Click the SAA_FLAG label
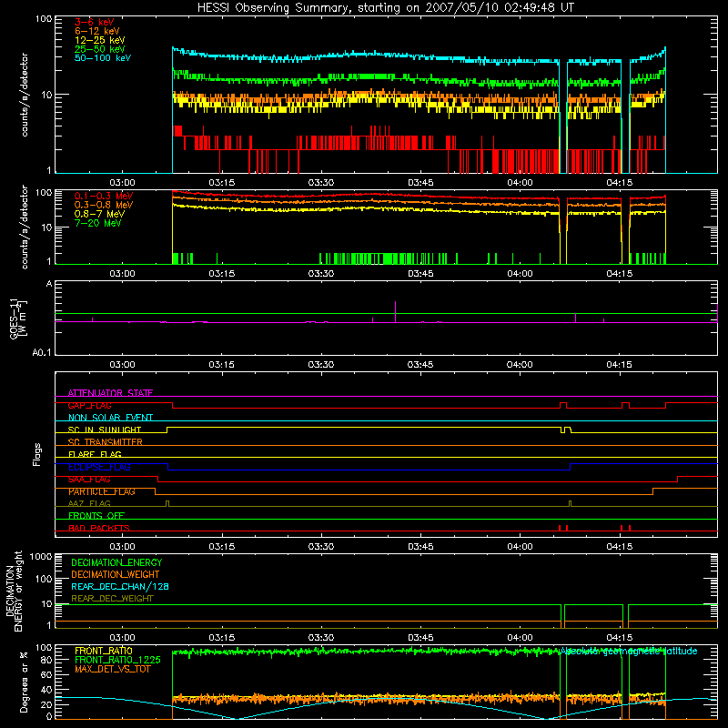Screen dimensions: 728x728 [89, 480]
